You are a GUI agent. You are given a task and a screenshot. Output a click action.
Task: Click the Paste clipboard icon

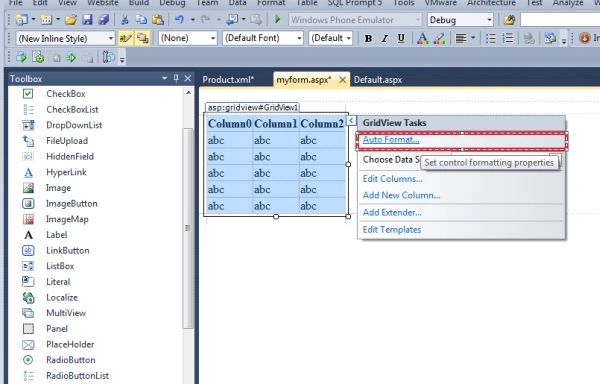[158, 20]
